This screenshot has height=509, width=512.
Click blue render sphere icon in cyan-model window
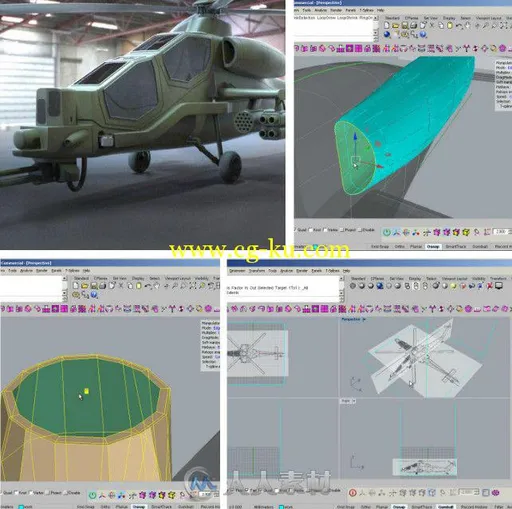387,34
